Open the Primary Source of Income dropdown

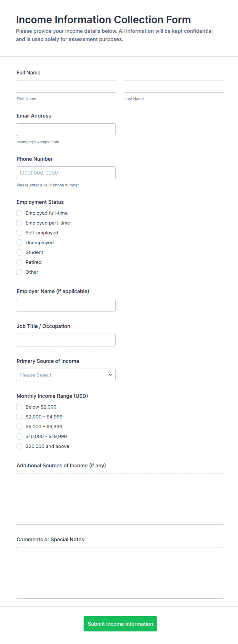pos(66,375)
